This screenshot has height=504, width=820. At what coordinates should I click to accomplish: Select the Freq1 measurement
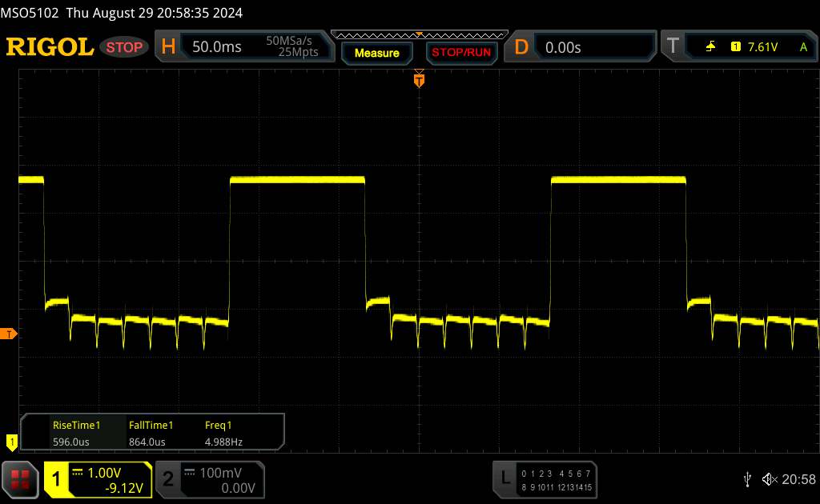point(218,425)
